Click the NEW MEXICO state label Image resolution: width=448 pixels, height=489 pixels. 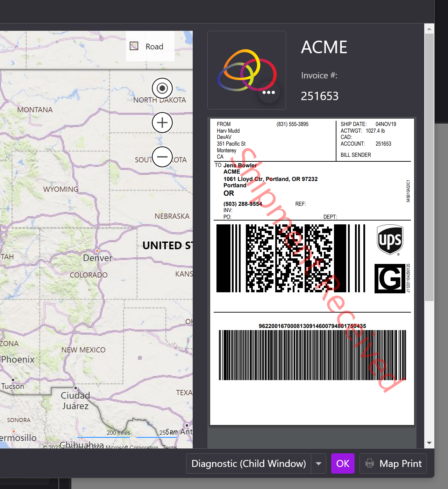pos(83,350)
